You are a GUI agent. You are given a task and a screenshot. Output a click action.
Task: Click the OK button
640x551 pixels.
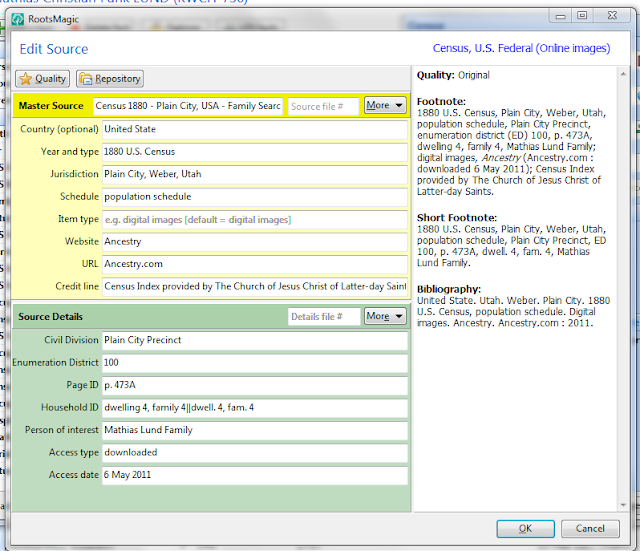[525, 529]
